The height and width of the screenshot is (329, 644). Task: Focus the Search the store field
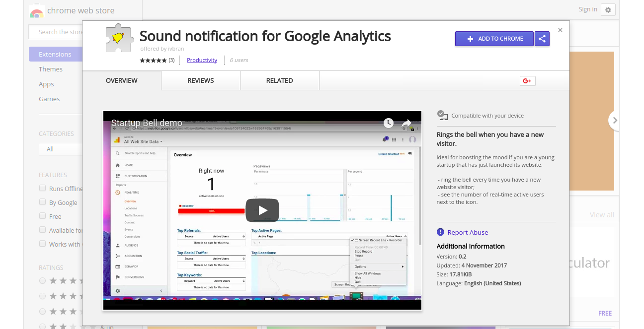pos(56,32)
